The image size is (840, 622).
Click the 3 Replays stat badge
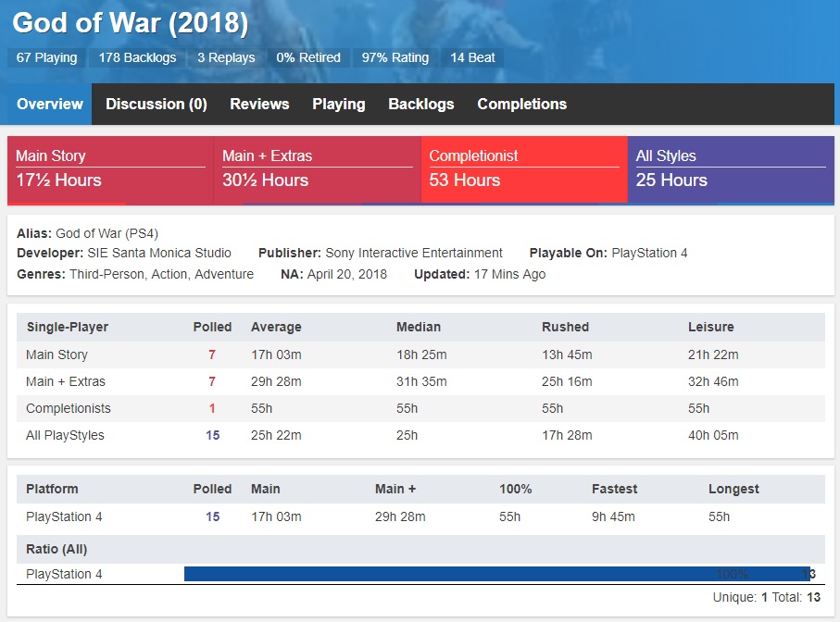(226, 57)
